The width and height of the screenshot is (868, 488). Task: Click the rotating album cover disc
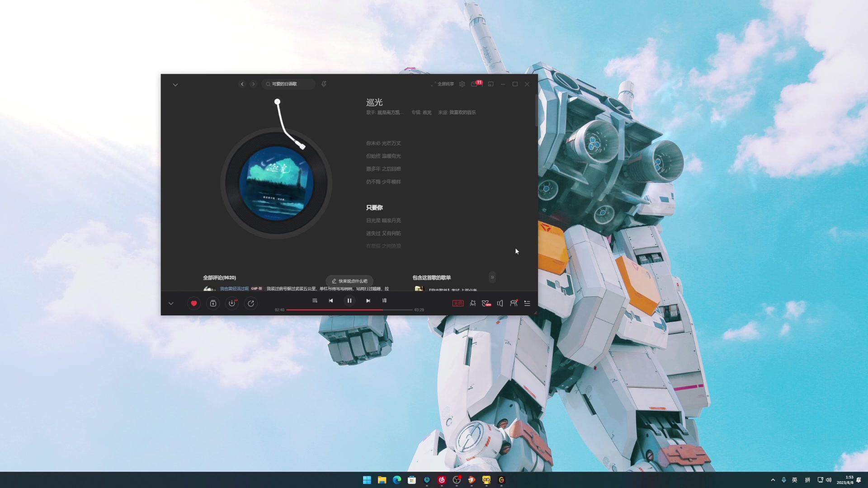point(276,183)
